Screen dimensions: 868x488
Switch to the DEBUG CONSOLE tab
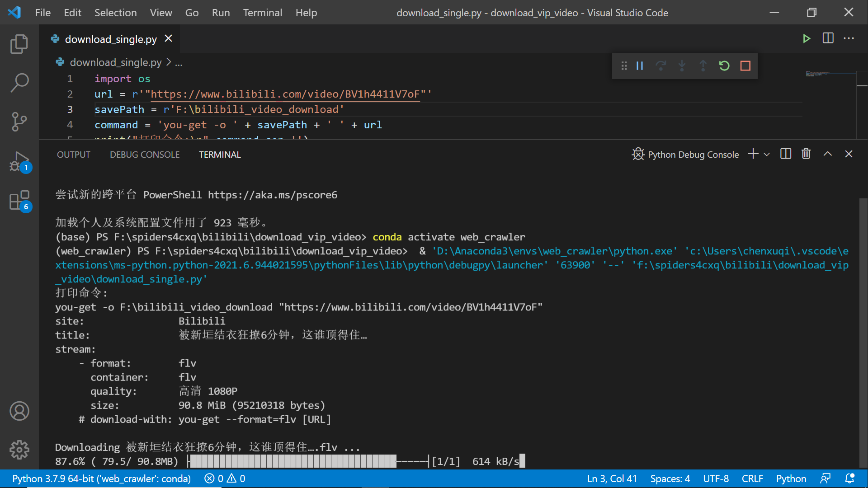[145, 155]
